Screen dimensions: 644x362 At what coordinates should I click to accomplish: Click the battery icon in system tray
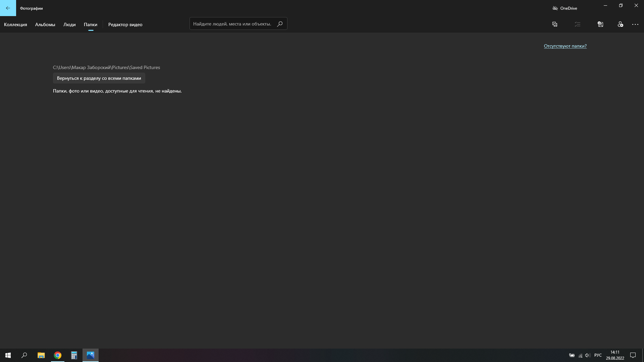572,355
